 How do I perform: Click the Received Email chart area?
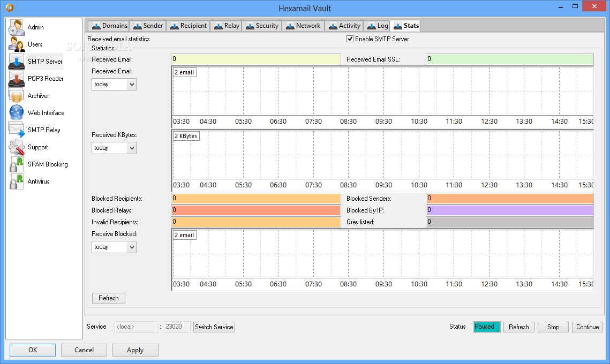coord(383,97)
